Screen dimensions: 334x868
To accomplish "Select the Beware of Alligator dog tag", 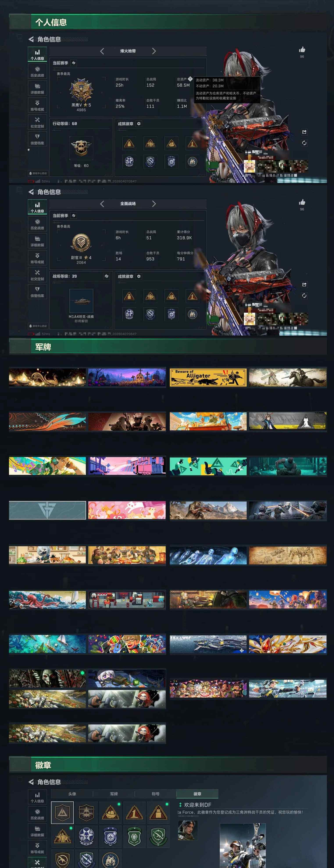I will (208, 377).
